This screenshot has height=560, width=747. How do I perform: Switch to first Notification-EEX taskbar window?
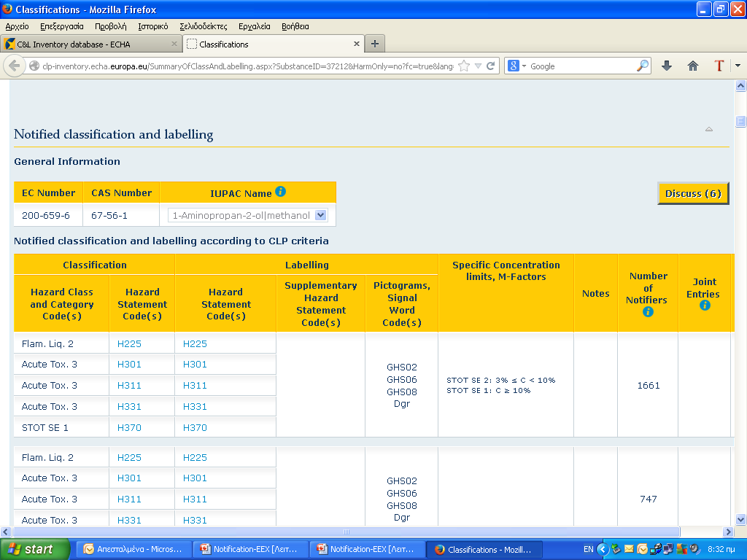pyautogui.click(x=251, y=549)
